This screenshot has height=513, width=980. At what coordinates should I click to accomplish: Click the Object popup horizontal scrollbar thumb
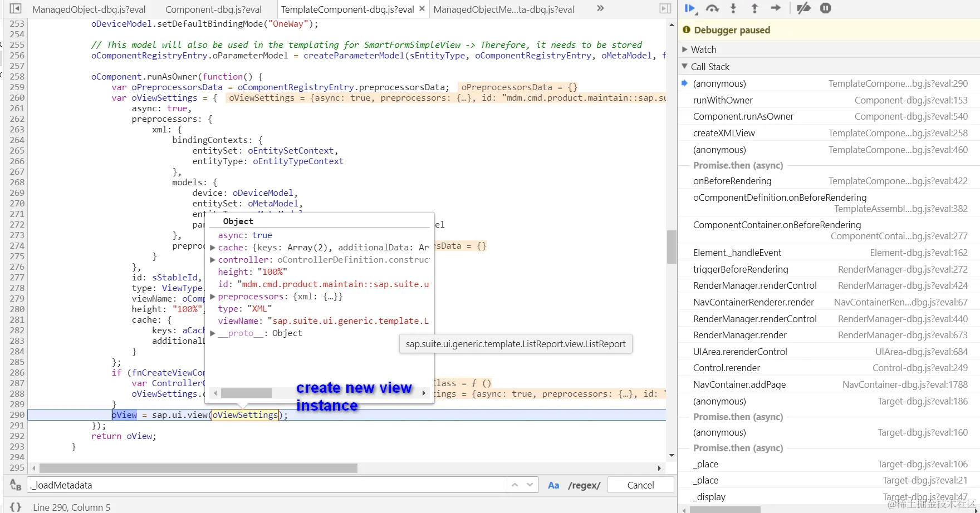coord(246,393)
